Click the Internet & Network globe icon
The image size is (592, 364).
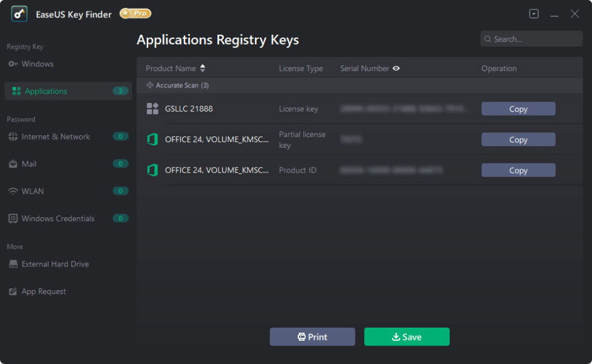point(13,136)
